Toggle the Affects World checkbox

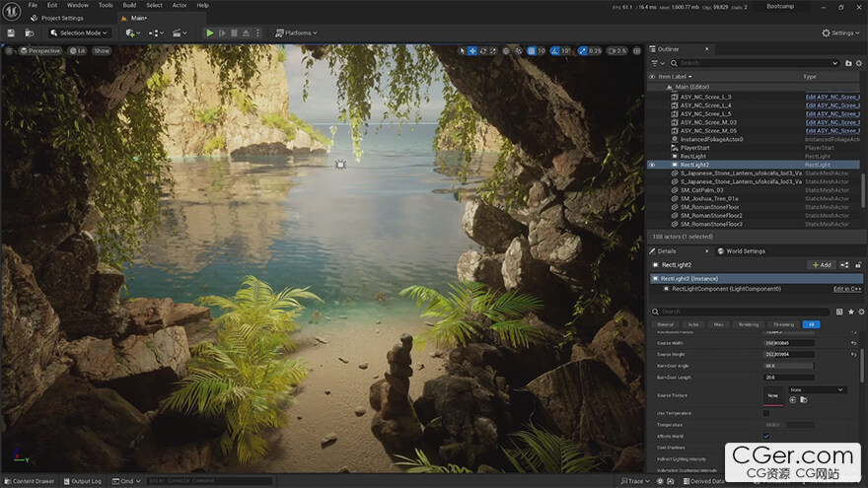click(x=766, y=436)
